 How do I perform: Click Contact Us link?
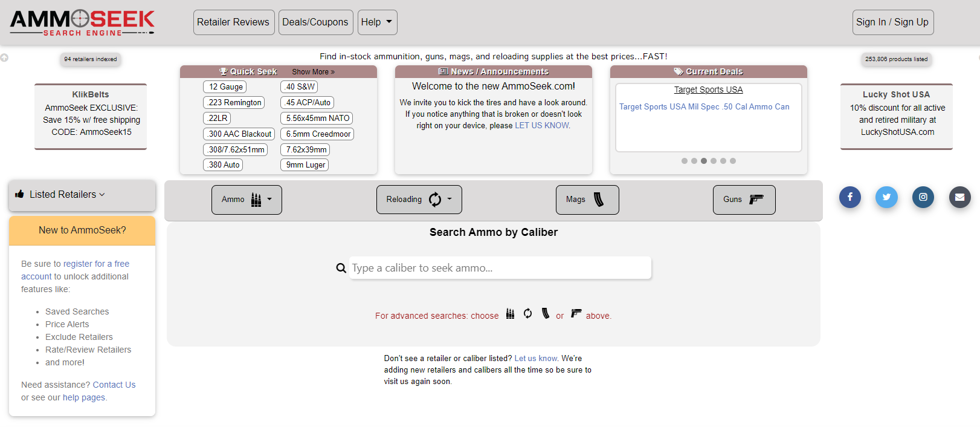[114, 385]
